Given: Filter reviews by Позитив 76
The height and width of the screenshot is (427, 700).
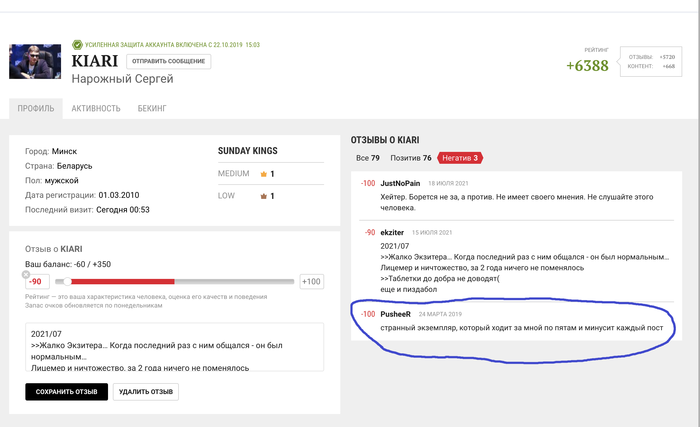Looking at the screenshot, I should pos(411,158).
